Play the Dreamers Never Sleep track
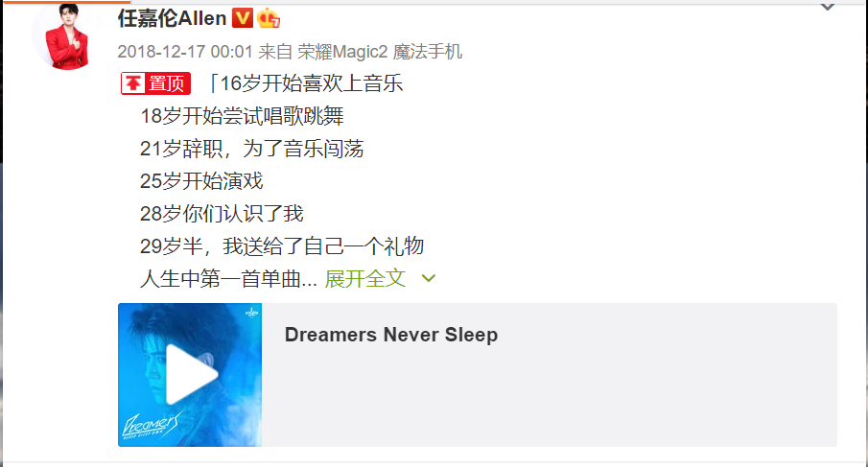The width and height of the screenshot is (868, 467). click(191, 375)
